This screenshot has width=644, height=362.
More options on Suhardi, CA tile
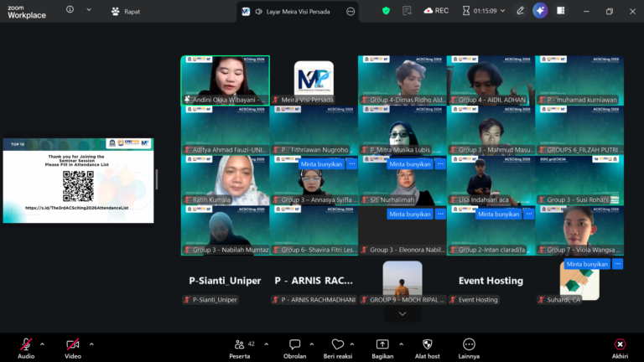coord(618,264)
